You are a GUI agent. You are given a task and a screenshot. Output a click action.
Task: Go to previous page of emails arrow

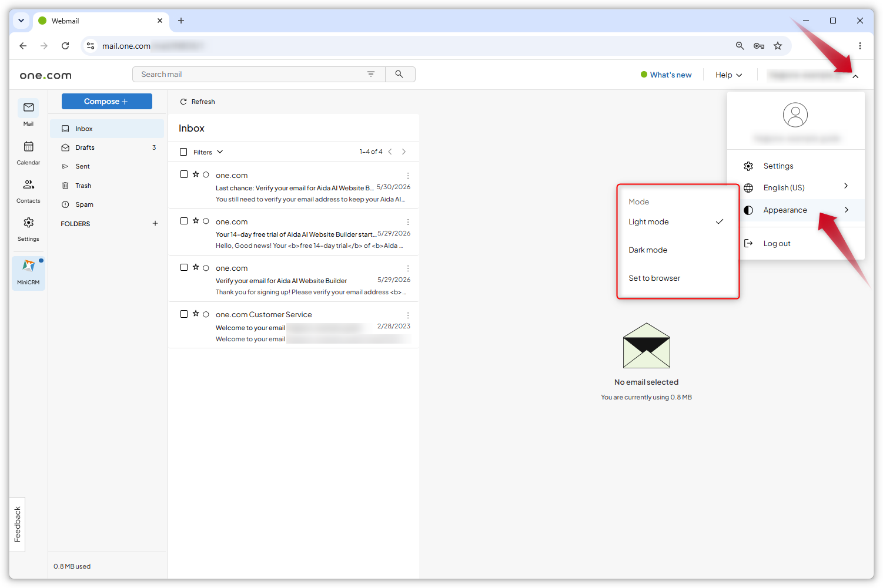tap(390, 152)
